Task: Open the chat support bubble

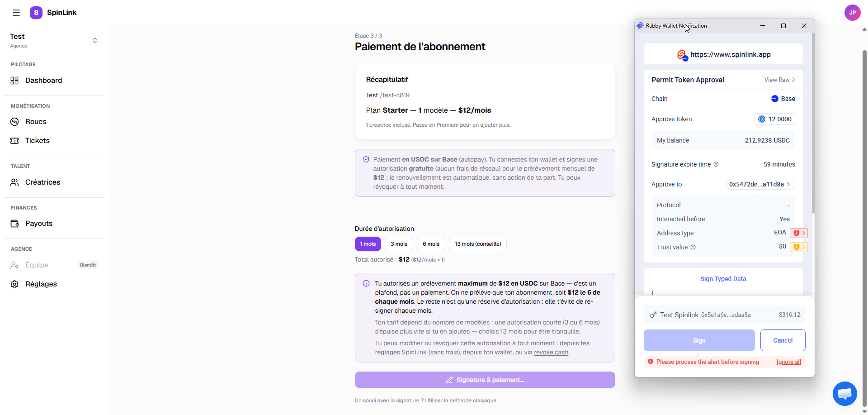Action: (844, 394)
